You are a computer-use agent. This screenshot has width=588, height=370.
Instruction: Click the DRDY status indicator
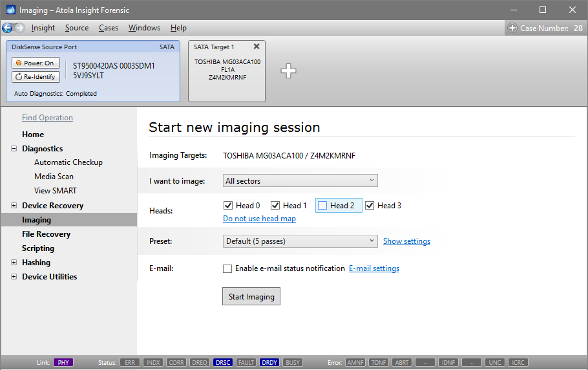click(269, 362)
